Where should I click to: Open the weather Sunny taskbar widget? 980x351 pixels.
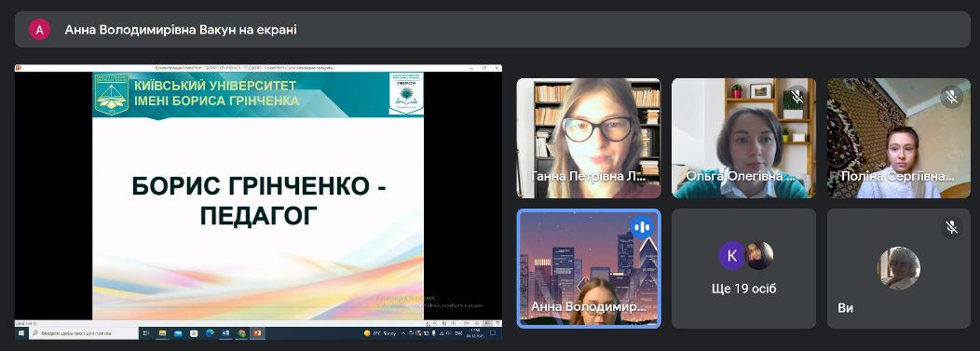pyautogui.click(x=381, y=333)
